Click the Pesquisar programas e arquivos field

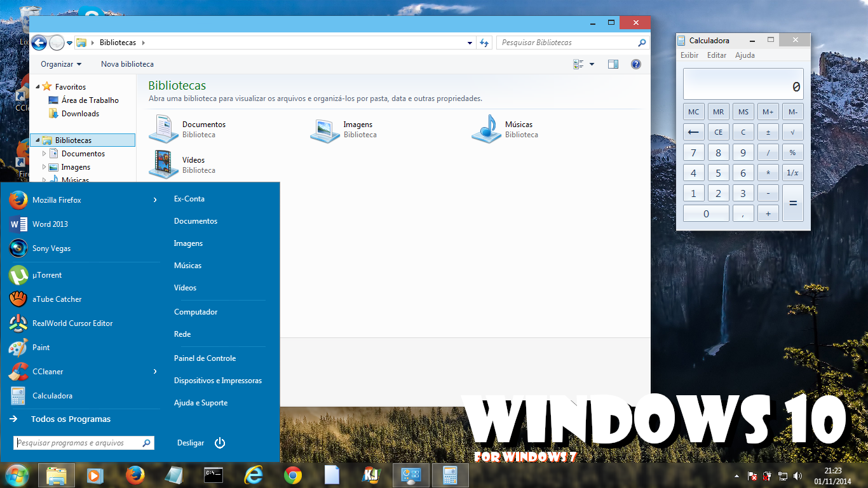83,443
